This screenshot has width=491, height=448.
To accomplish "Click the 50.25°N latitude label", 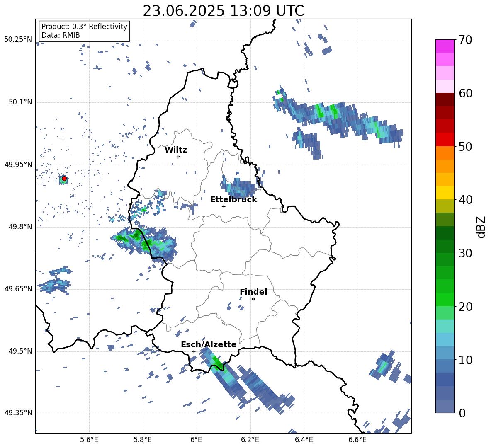I will click(18, 40).
